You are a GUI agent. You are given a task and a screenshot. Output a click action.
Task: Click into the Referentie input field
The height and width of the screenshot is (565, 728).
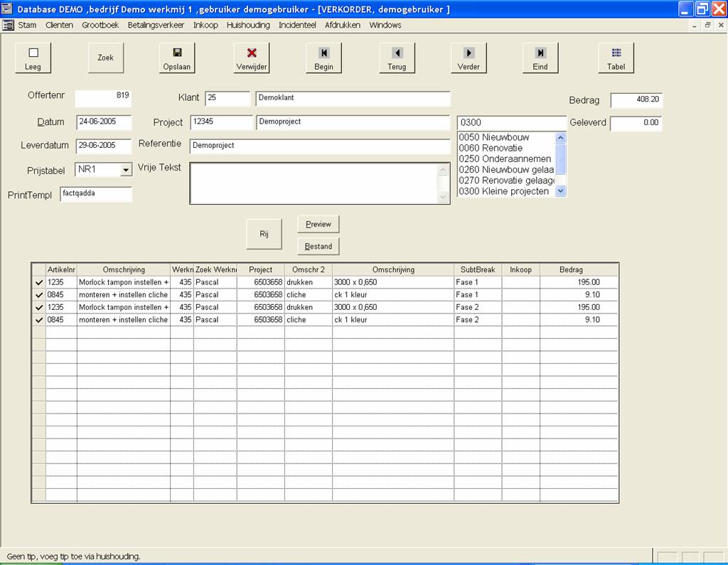click(320, 146)
